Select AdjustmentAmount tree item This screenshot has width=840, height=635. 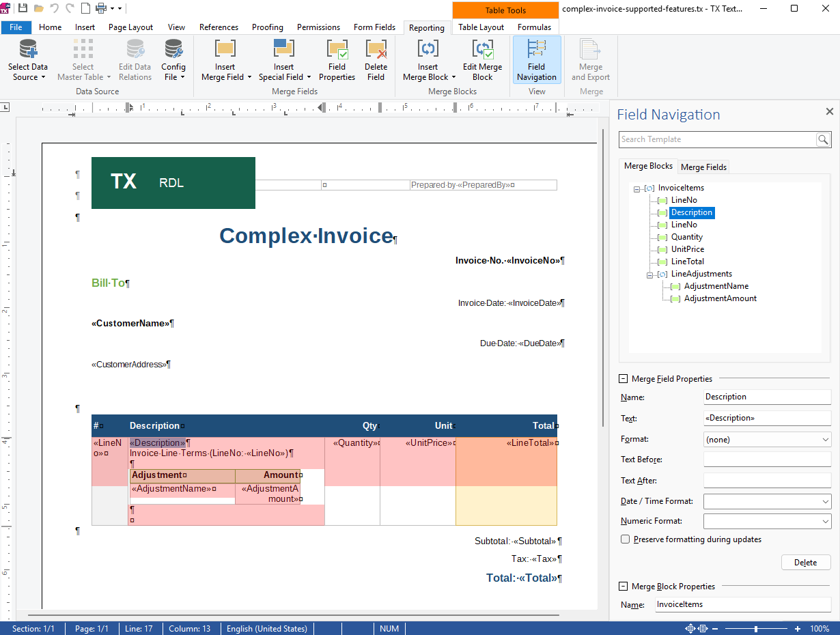[720, 298]
